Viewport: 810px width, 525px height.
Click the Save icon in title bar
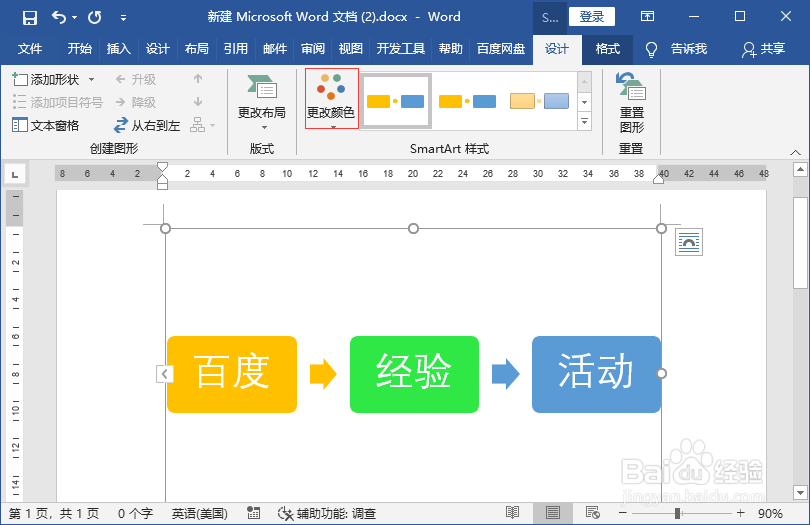pyautogui.click(x=30, y=18)
